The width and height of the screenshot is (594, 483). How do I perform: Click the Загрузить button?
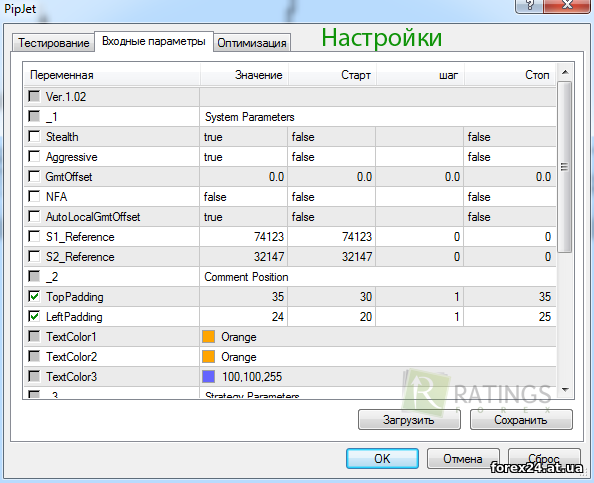(x=409, y=419)
